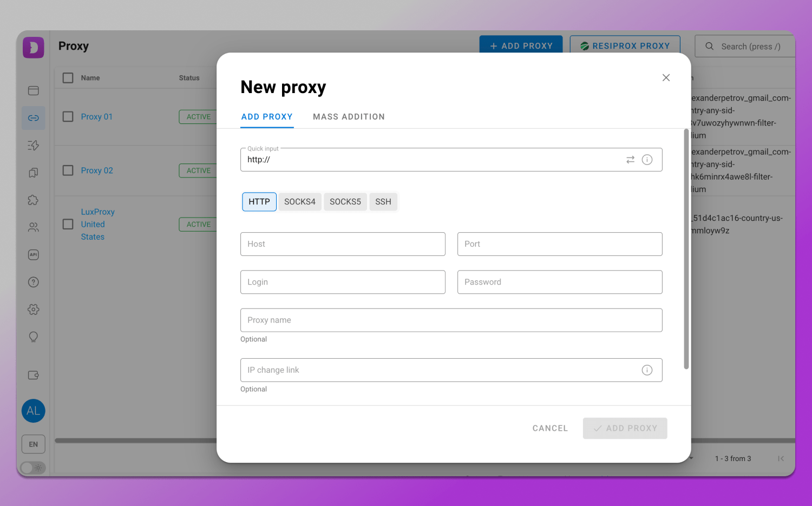Screen dimensions: 812x506
Task: Check the Proxy 01 row checkbox
Action: (x=68, y=117)
